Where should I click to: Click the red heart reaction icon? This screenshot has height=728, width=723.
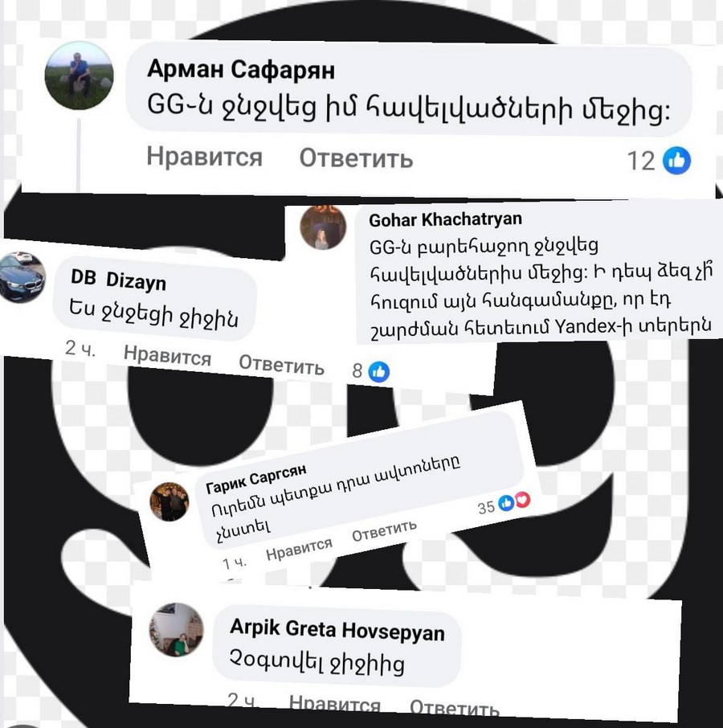[x=522, y=500]
